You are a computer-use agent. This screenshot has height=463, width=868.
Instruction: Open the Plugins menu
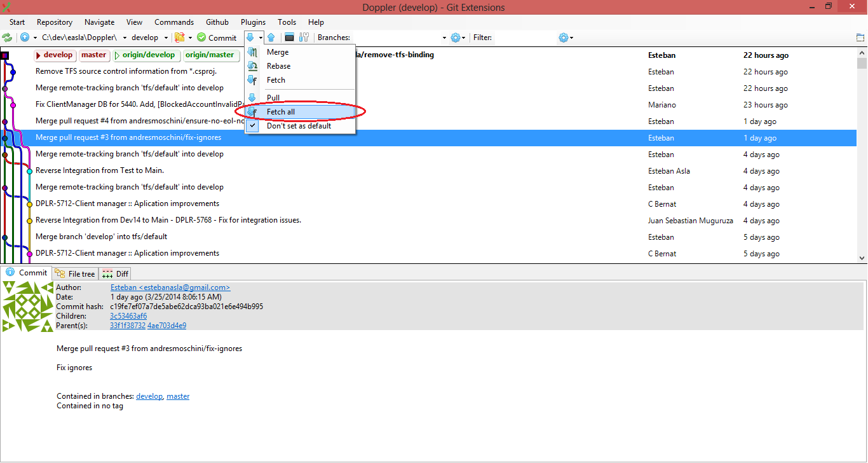[x=253, y=22]
